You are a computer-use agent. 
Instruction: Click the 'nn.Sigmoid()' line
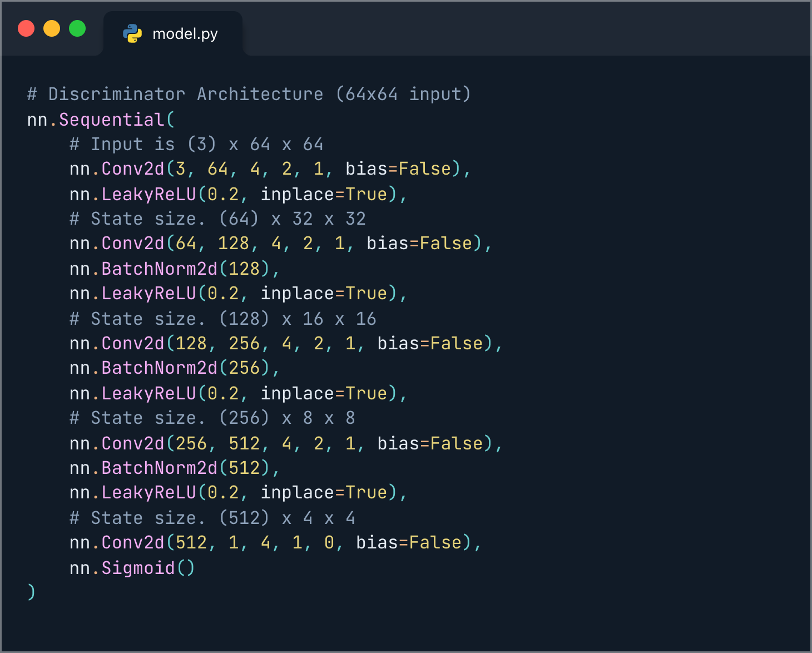(132, 568)
